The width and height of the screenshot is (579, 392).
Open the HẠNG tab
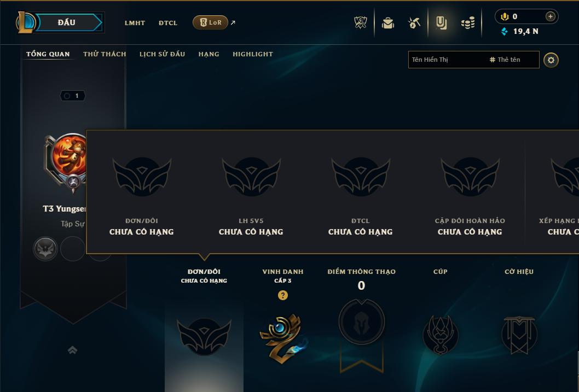(209, 54)
